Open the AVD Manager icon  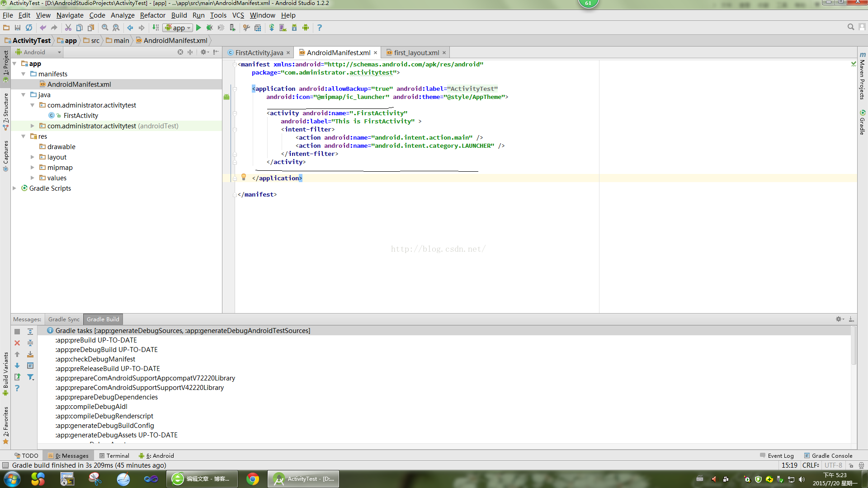[x=283, y=28]
